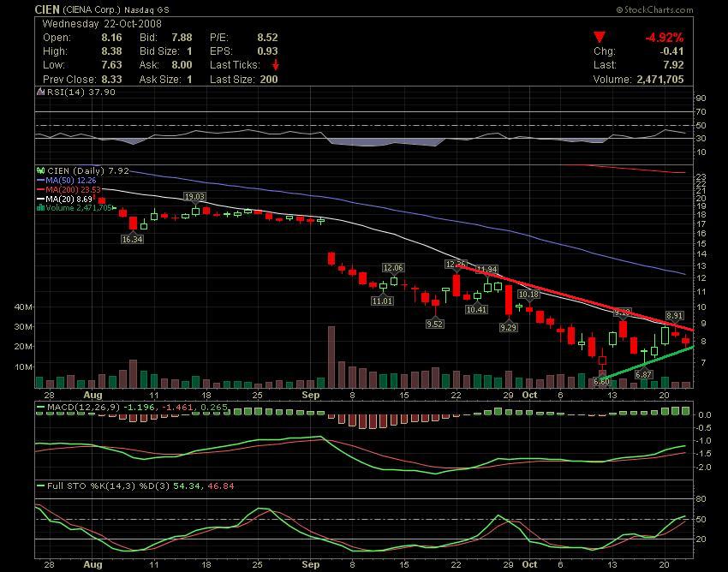This screenshot has height=572, width=728.
Task: Click the thick green ascending trendline
Action: click(x=647, y=363)
